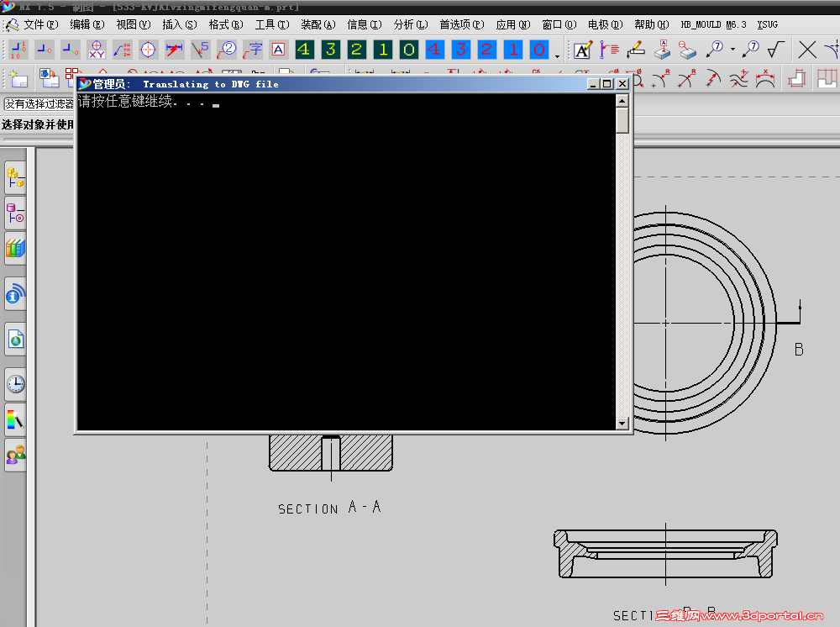Click the yellow '4' precision button
The image size is (840, 627).
coord(304,50)
